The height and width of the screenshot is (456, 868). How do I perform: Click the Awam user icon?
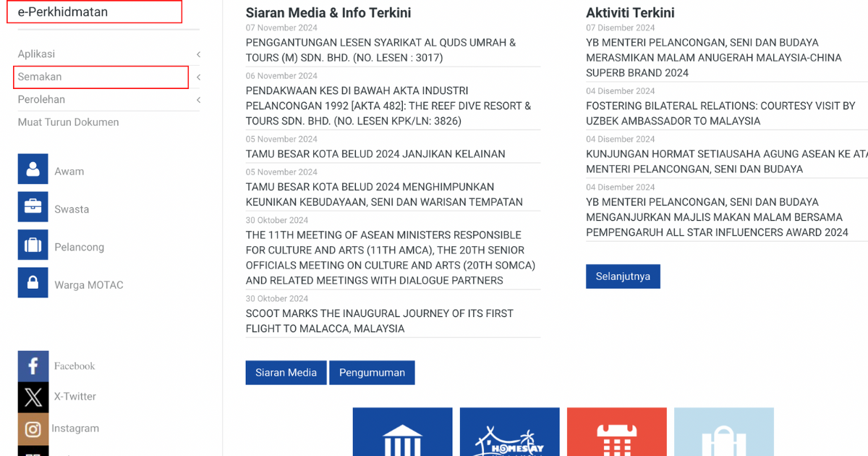(33, 169)
